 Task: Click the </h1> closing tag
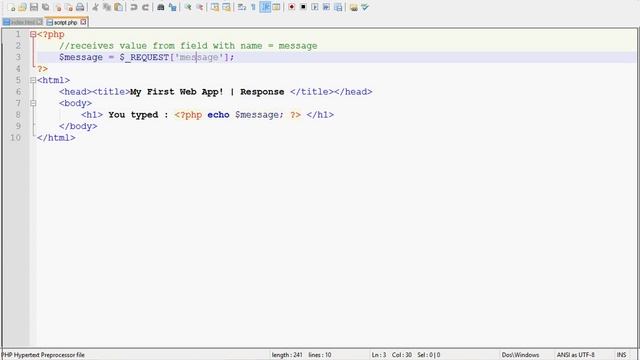(320, 115)
